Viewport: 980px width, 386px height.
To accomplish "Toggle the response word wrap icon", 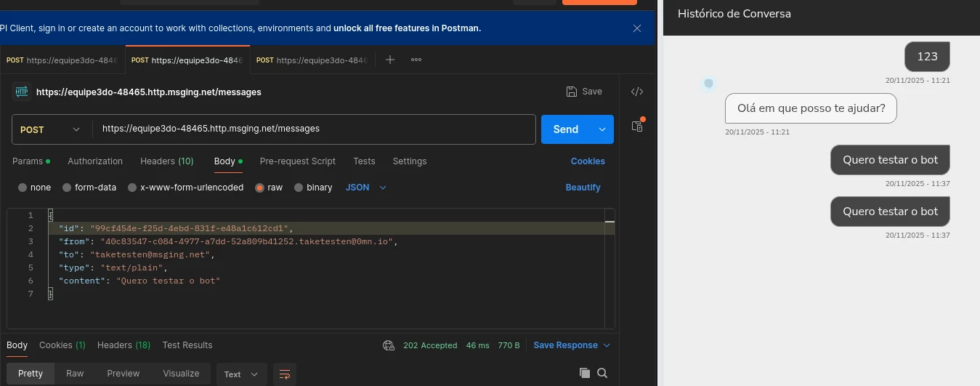I will 285,374.
